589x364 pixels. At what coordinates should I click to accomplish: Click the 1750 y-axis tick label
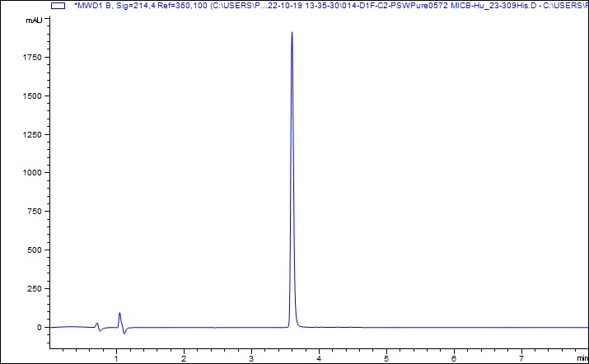coord(34,58)
